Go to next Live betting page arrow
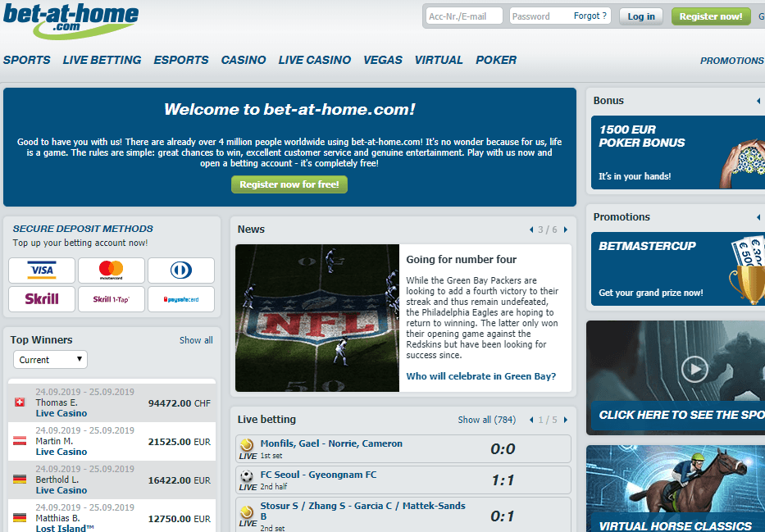Viewport: 765px width, 532px height. pyautogui.click(x=566, y=420)
